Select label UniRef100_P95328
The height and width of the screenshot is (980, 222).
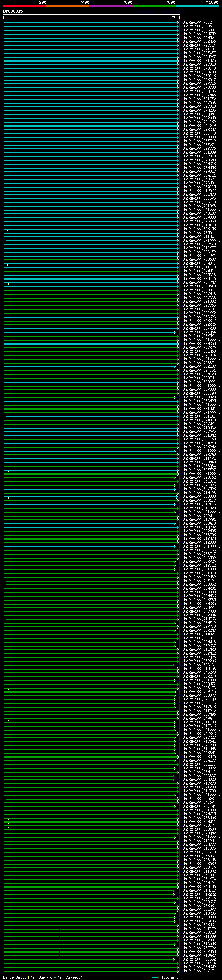(x=199, y=275)
